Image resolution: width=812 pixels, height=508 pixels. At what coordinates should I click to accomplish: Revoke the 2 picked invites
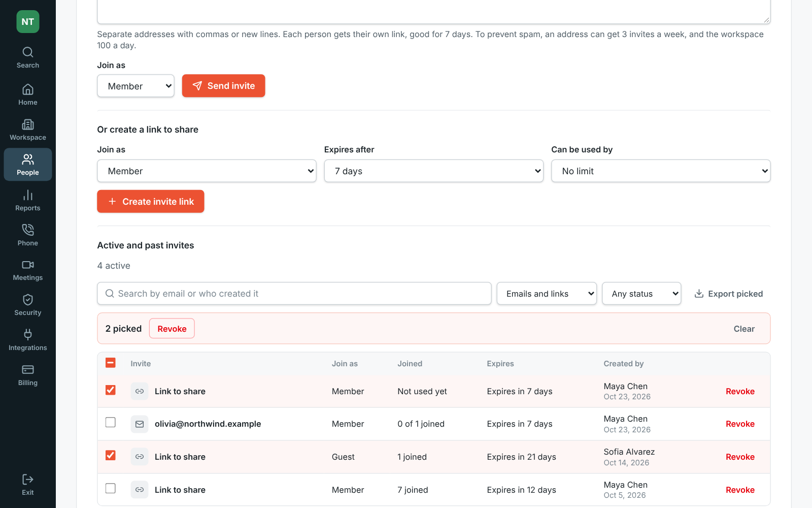tap(172, 329)
